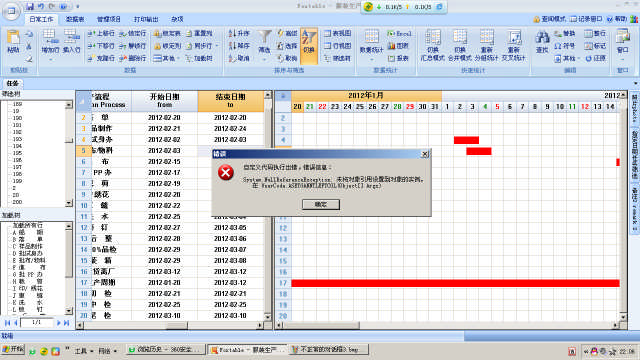640x360 pixels.
Task: Click the 查找 binoculars icon
Action: pyautogui.click(x=542, y=42)
